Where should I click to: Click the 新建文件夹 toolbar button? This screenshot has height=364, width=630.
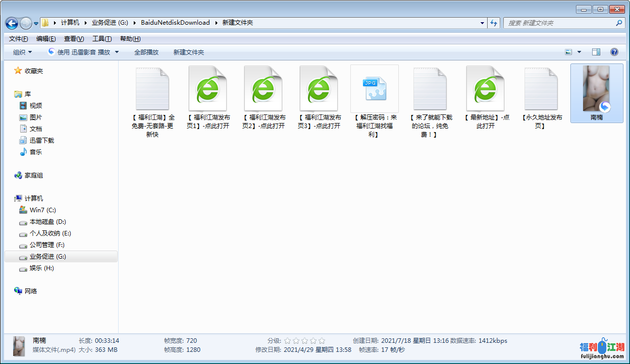[188, 52]
